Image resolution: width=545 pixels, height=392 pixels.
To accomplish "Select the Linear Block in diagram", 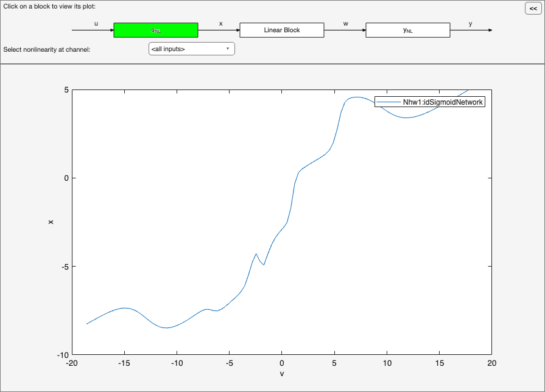I will tap(282, 30).
